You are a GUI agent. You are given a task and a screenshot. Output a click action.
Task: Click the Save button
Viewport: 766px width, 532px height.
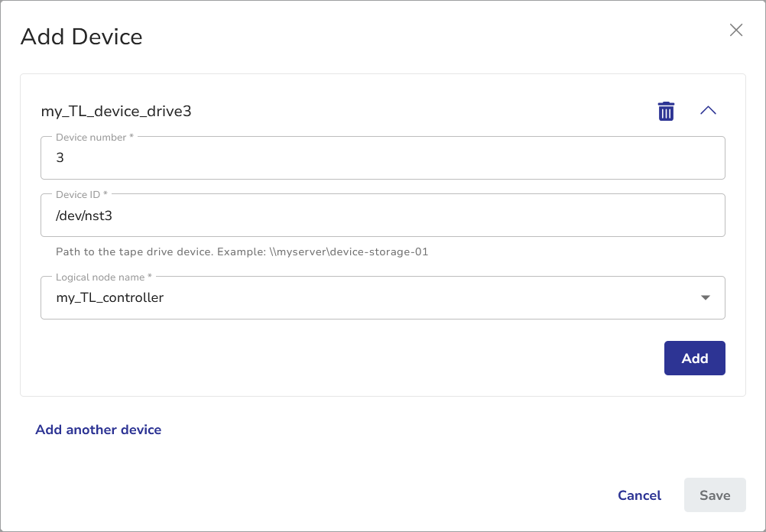coord(714,495)
